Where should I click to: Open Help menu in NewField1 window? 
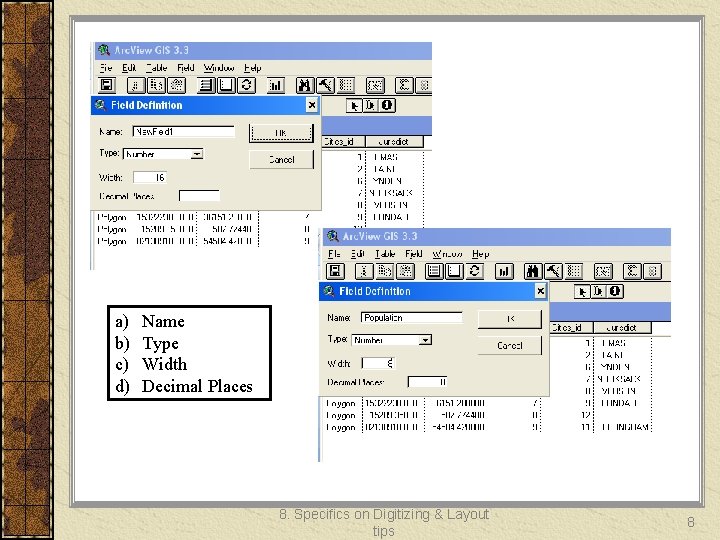tap(252, 68)
